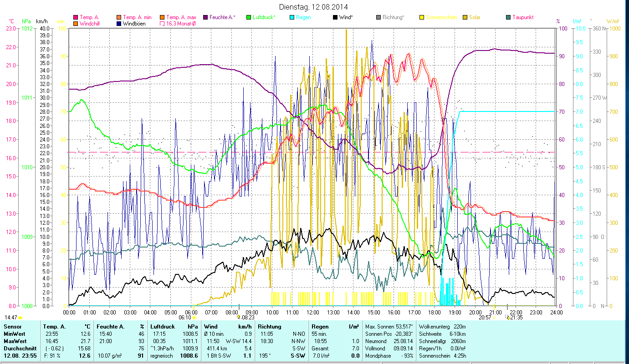Select the gray Richtung* legend swatch
Viewport: 629px width, 364px height.
coord(378,18)
